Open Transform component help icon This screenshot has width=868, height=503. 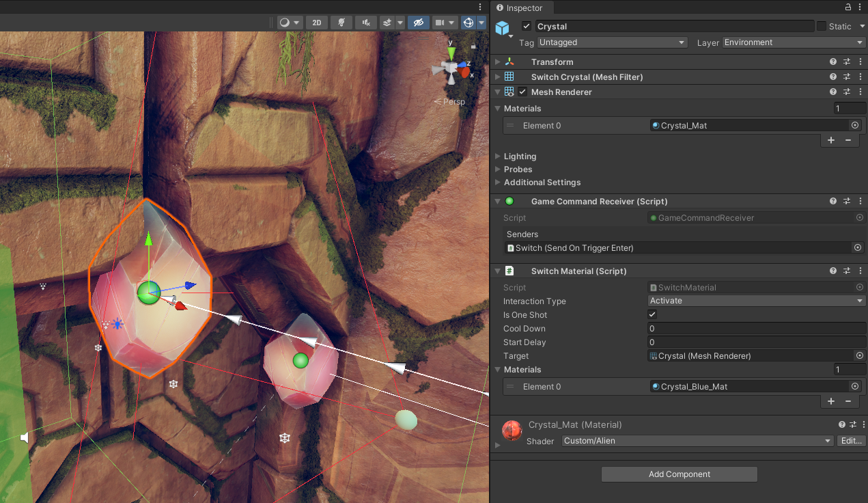pos(833,62)
